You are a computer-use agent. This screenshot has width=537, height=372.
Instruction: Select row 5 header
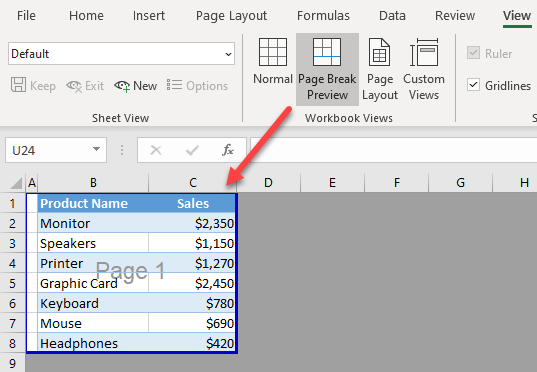tap(12, 283)
